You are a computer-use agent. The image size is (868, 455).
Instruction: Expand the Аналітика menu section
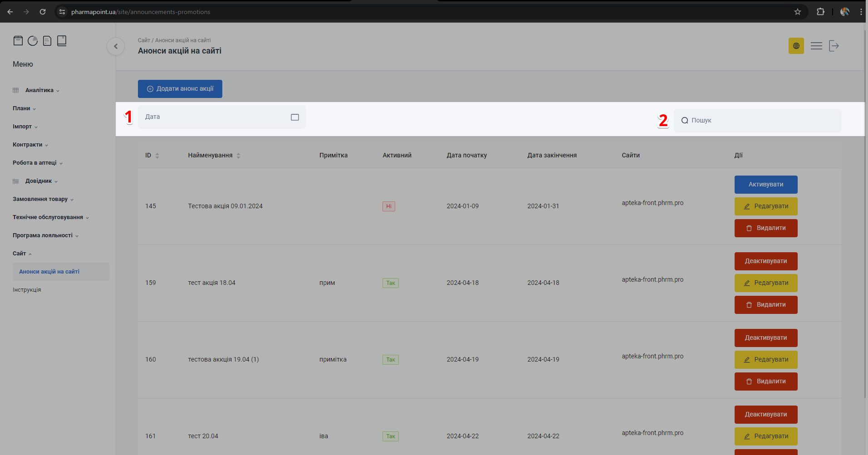pyautogui.click(x=39, y=90)
